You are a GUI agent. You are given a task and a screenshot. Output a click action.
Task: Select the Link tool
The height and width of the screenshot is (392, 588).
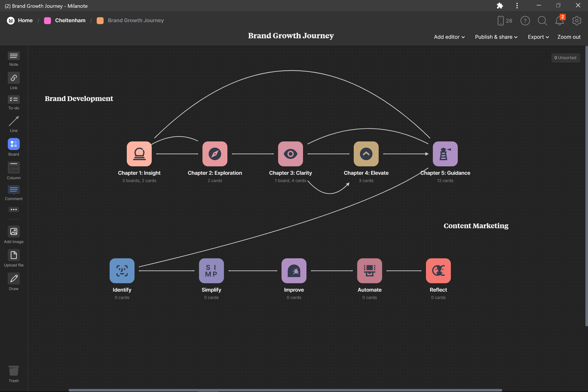coord(13,78)
